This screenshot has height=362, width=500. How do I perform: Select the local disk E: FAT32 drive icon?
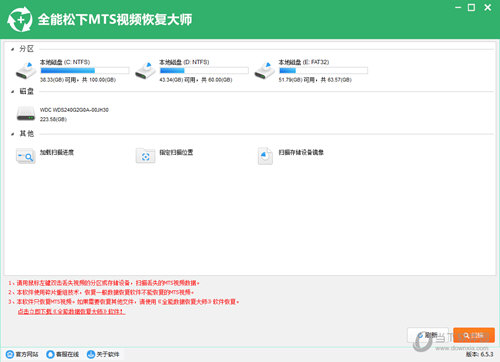click(265, 71)
